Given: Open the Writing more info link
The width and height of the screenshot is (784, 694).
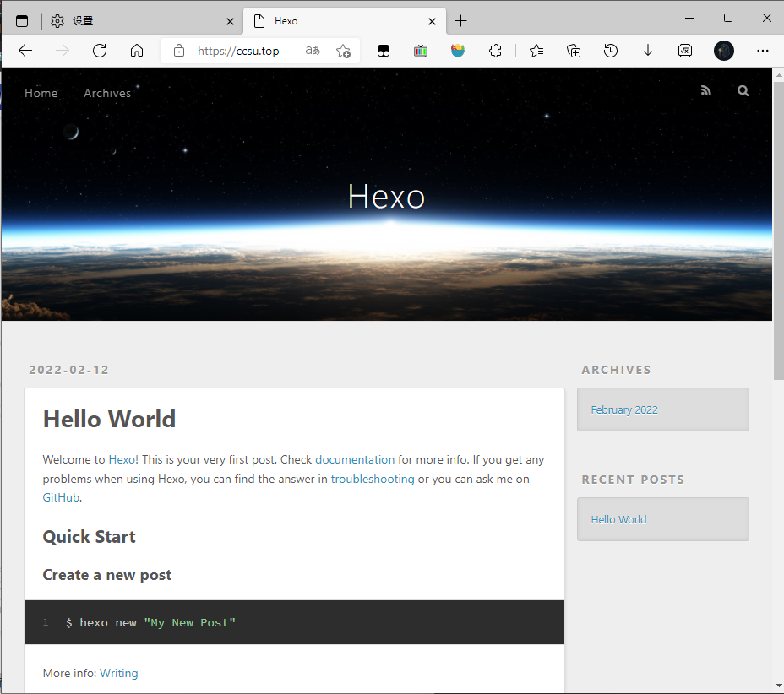Looking at the screenshot, I should (118, 673).
